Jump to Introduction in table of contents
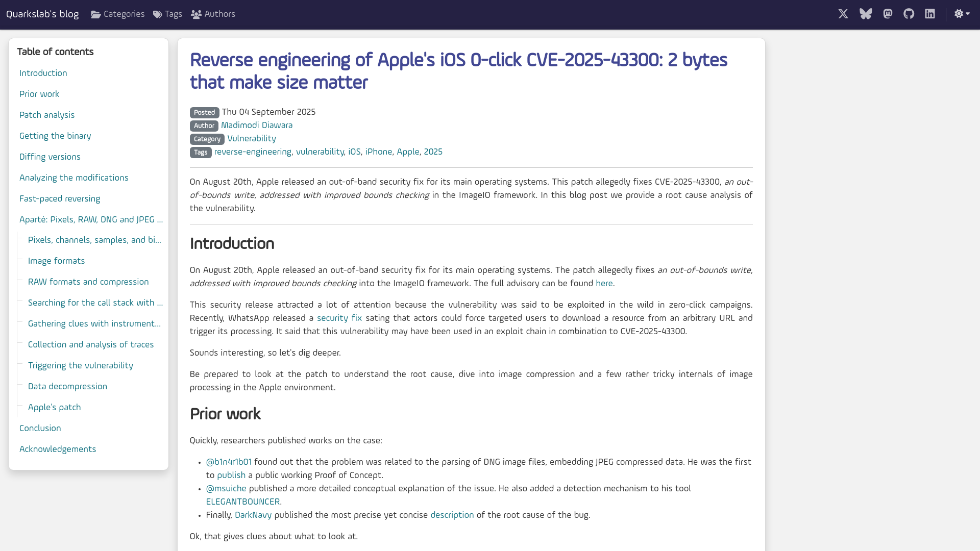980x551 pixels. pyautogui.click(x=43, y=73)
